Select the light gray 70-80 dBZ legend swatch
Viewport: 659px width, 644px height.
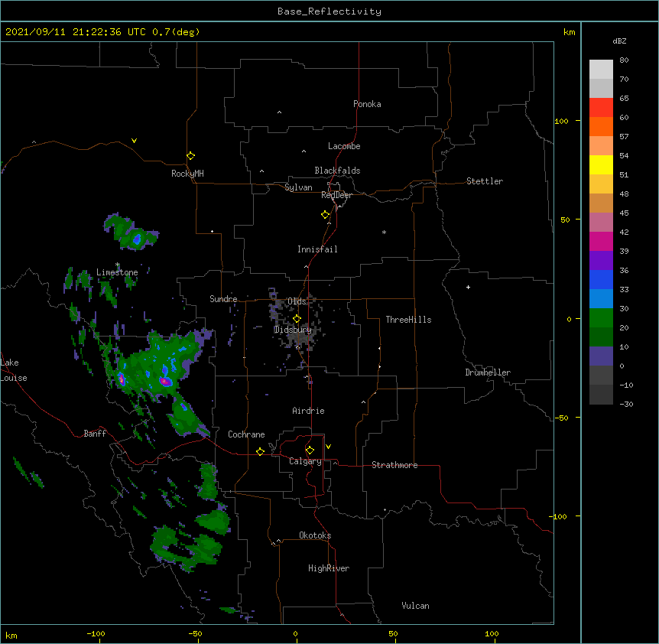pos(601,70)
